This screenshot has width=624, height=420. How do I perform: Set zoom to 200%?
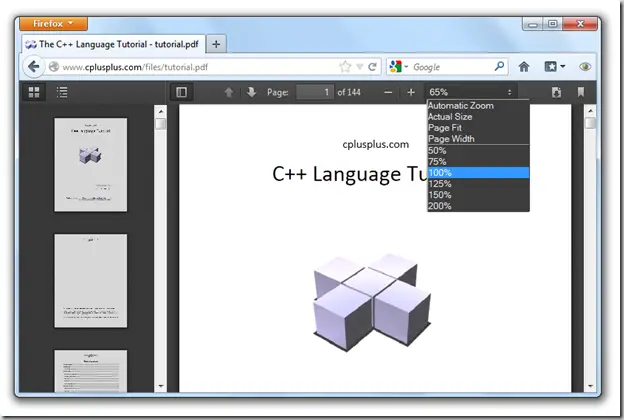pos(478,206)
